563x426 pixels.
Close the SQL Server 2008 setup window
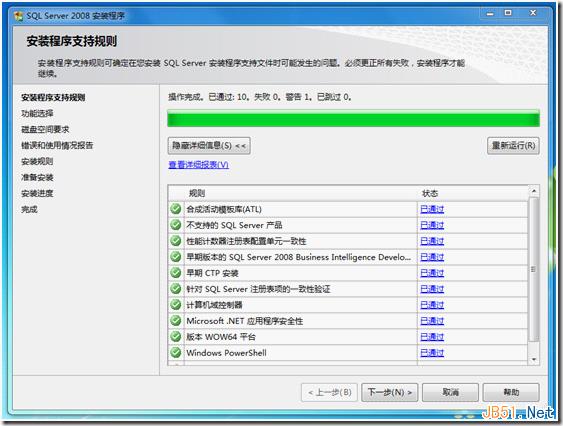click(533, 13)
